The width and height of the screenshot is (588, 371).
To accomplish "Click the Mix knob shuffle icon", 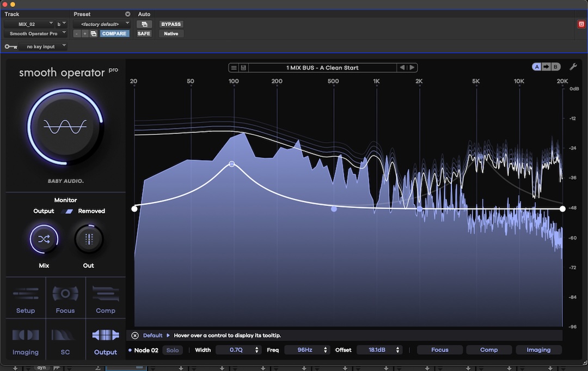I will 44,239.
